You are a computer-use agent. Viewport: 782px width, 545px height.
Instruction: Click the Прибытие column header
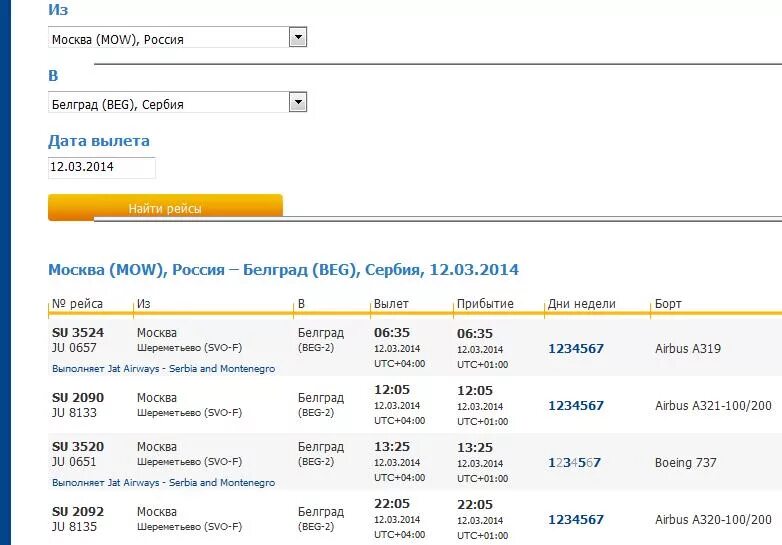[x=485, y=304]
